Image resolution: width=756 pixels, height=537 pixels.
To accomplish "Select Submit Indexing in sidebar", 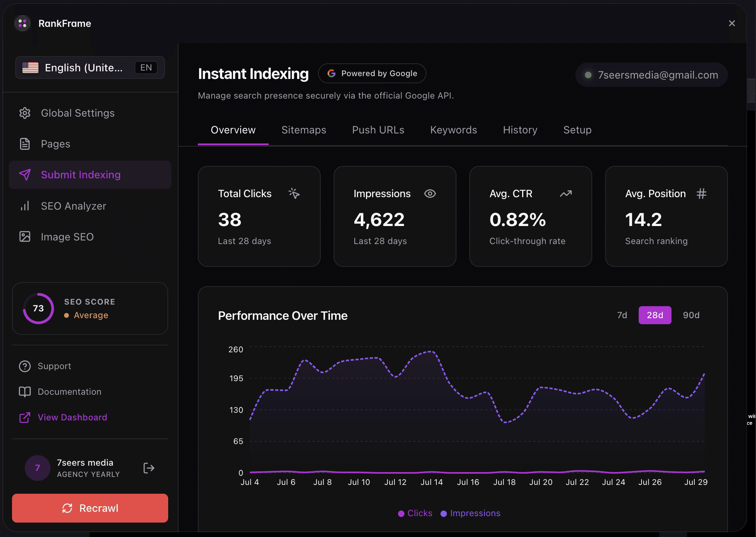I will pyautogui.click(x=90, y=175).
